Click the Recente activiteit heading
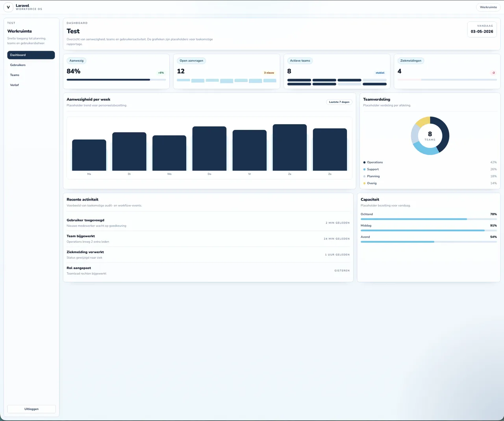This screenshot has width=504, height=421. click(x=82, y=199)
